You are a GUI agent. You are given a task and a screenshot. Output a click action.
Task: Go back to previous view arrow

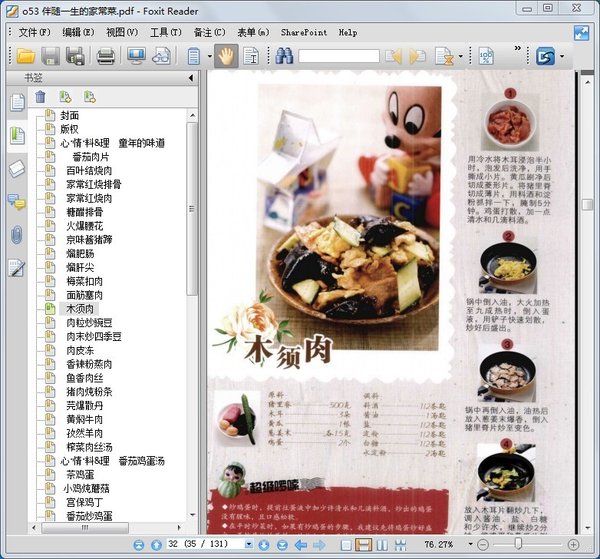tap(301, 544)
